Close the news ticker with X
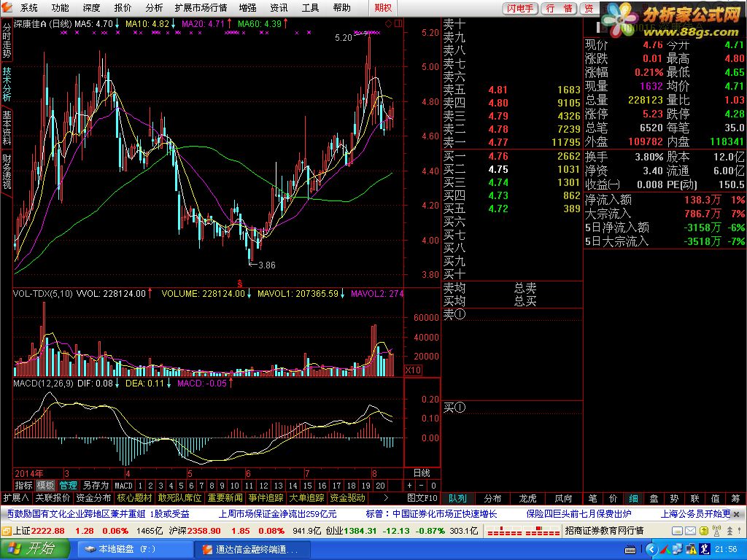 click(x=737, y=514)
